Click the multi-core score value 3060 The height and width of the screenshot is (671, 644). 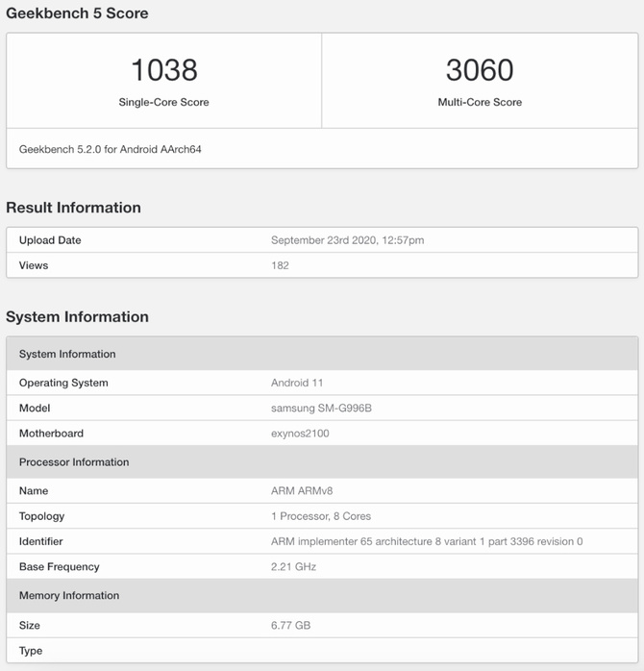tap(479, 70)
